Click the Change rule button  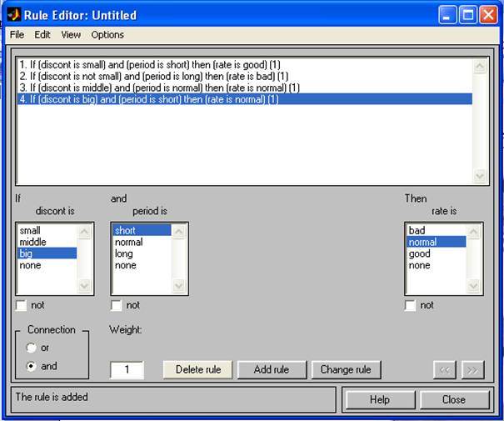[347, 369]
